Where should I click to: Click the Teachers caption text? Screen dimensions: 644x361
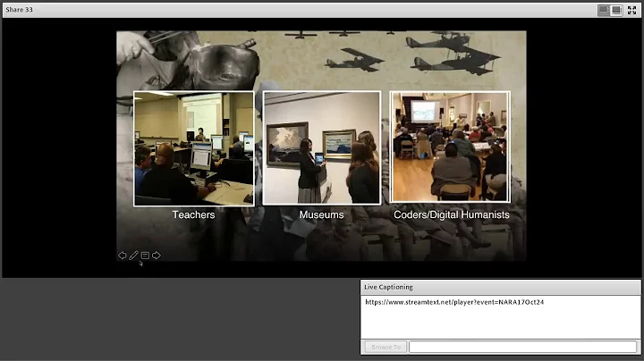193,214
